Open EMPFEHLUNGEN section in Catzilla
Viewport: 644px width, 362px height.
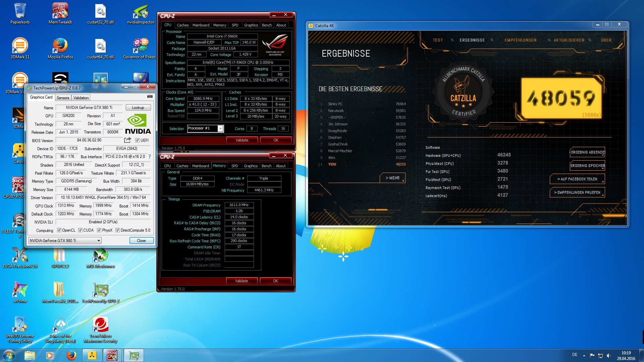[x=520, y=40]
